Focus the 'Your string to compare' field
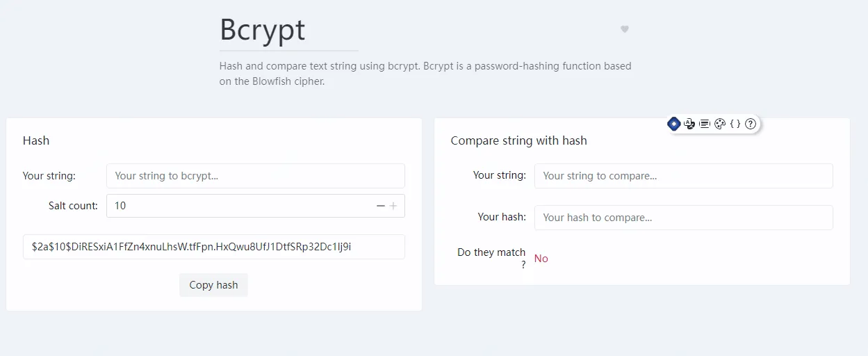The image size is (868, 356). (683, 176)
